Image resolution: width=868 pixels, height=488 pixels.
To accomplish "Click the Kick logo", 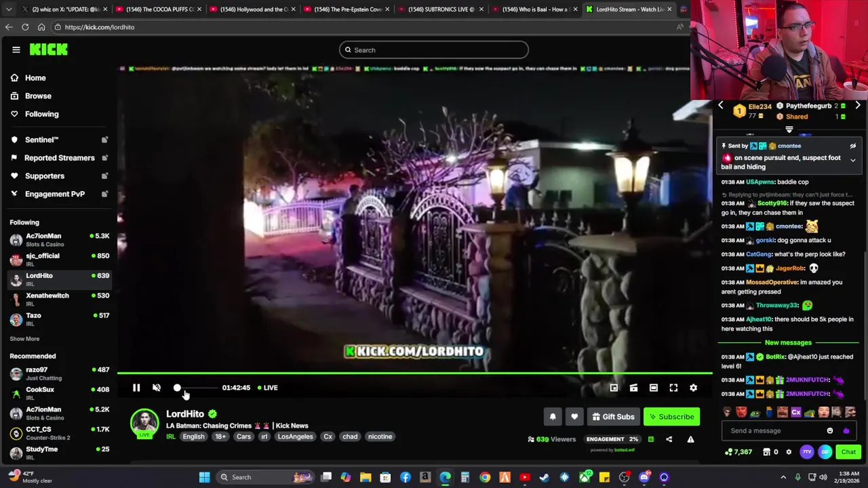I will [x=48, y=49].
